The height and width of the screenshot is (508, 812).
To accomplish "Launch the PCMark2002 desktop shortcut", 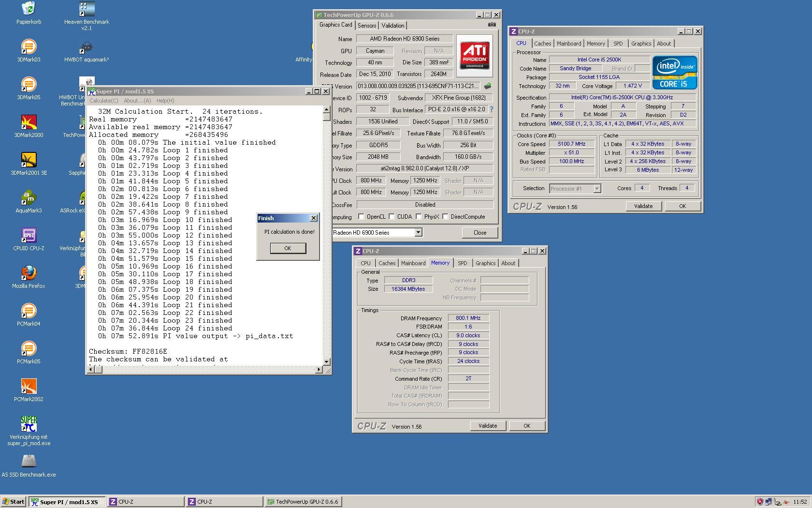I will coord(29,386).
